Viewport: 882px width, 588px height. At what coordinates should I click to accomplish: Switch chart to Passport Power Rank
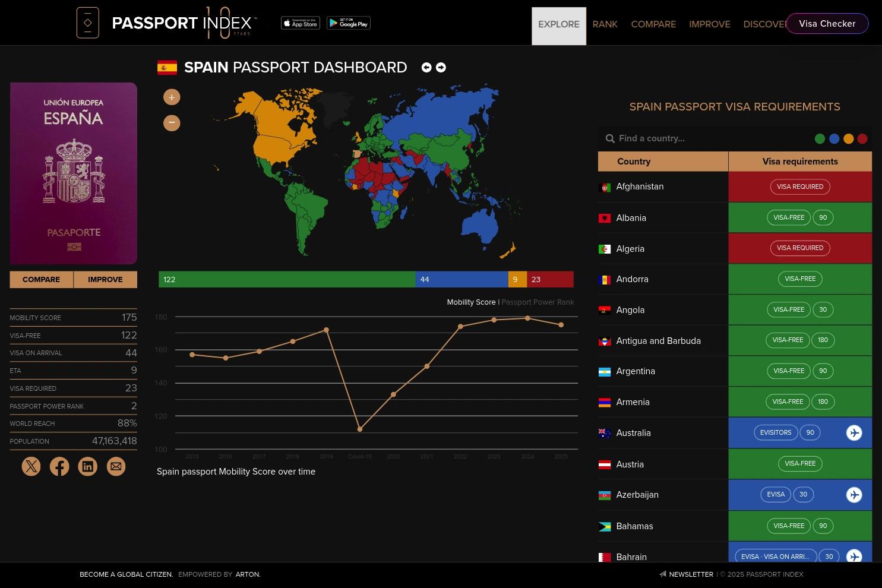coord(538,302)
